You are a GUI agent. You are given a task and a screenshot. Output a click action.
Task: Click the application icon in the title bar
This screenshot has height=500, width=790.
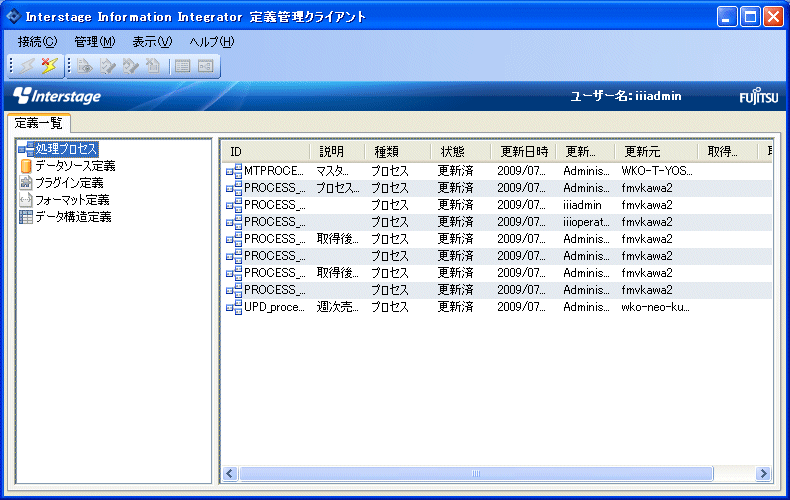(13, 16)
